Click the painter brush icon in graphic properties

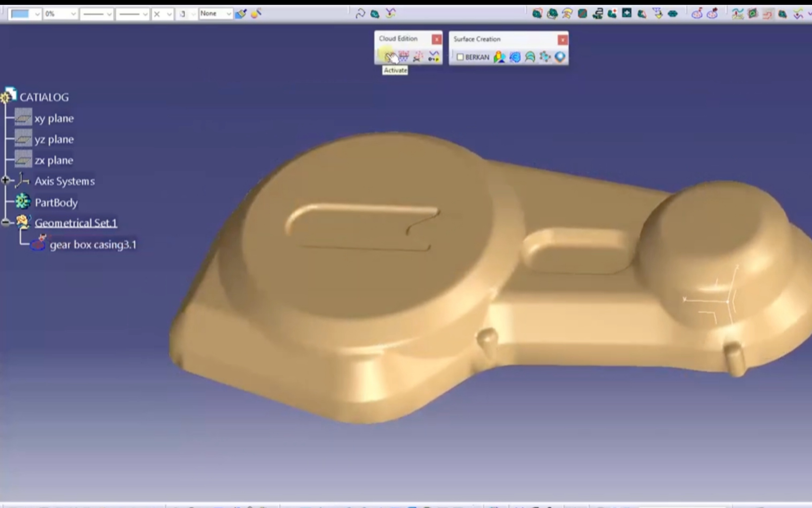click(x=240, y=14)
